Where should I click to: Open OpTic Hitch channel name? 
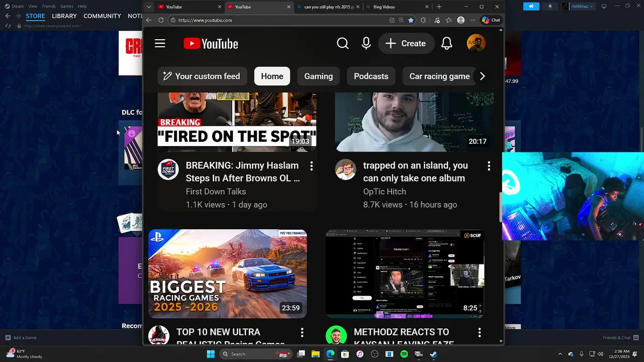pyautogui.click(x=384, y=192)
